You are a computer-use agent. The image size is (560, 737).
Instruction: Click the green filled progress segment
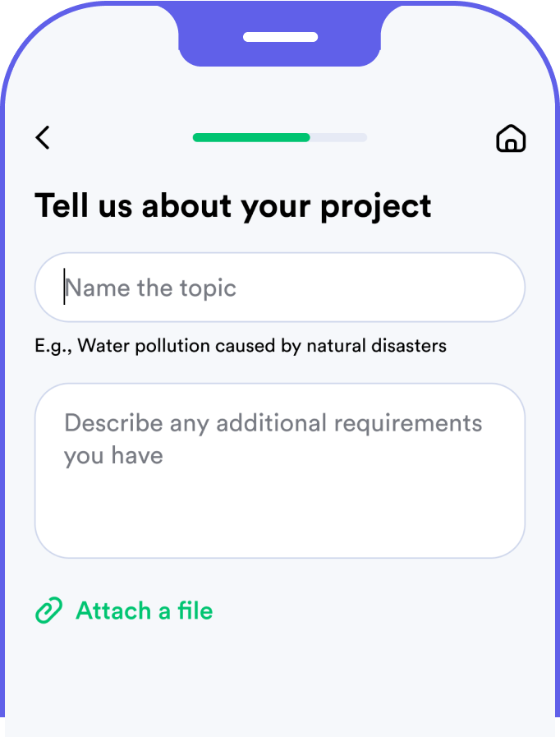click(250, 137)
